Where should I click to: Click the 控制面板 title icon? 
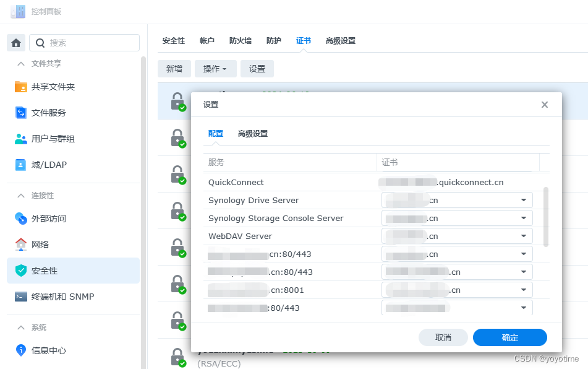coord(17,11)
